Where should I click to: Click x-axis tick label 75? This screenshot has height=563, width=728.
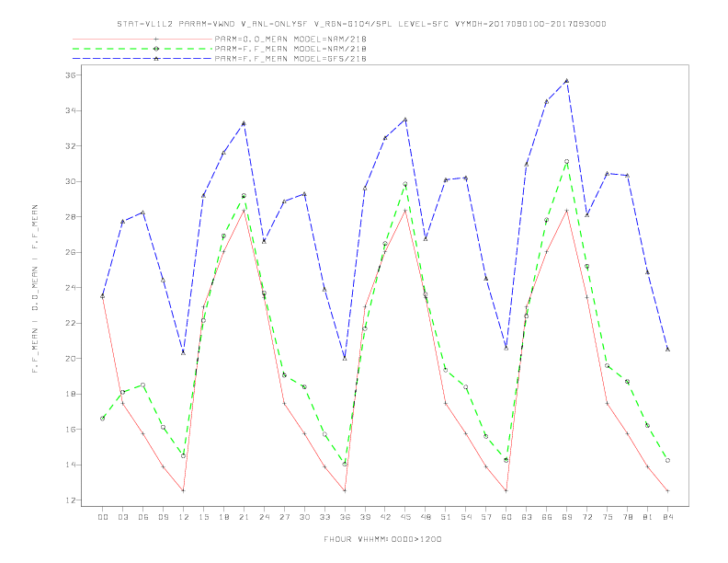pyautogui.click(x=608, y=517)
